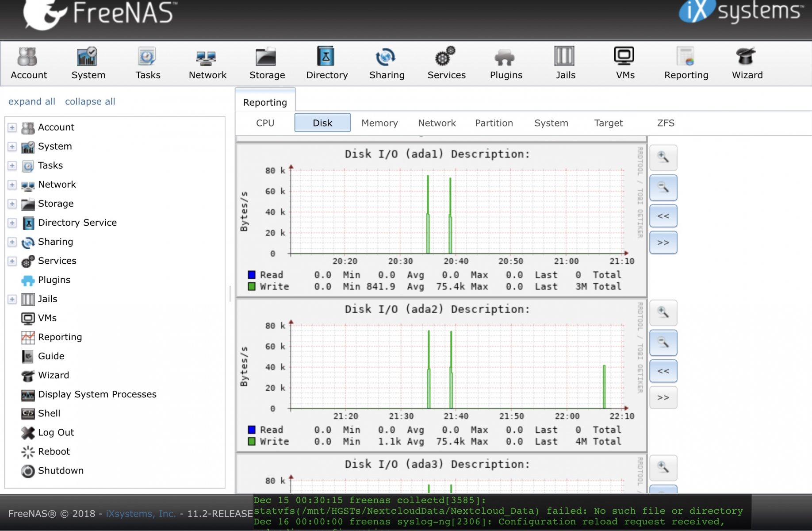Click the Shutdown icon in sidebar
The width and height of the screenshot is (812, 531).
click(x=28, y=471)
